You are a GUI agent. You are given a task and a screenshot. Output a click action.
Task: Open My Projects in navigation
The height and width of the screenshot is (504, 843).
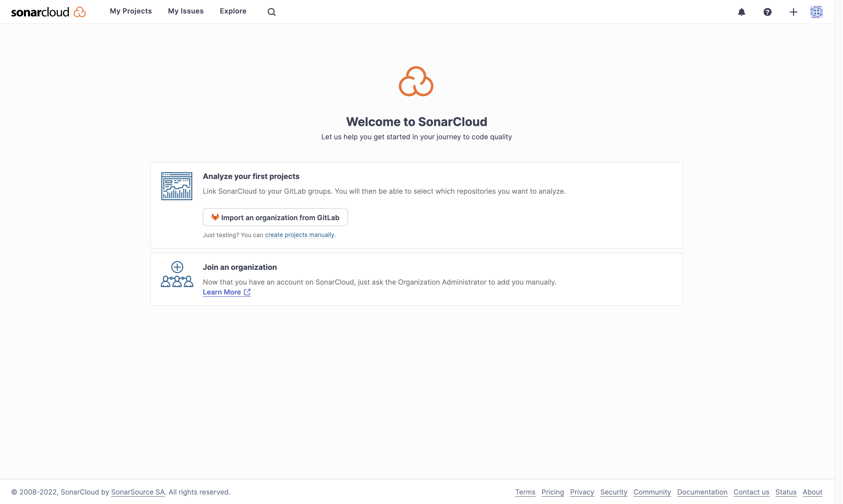(x=131, y=11)
